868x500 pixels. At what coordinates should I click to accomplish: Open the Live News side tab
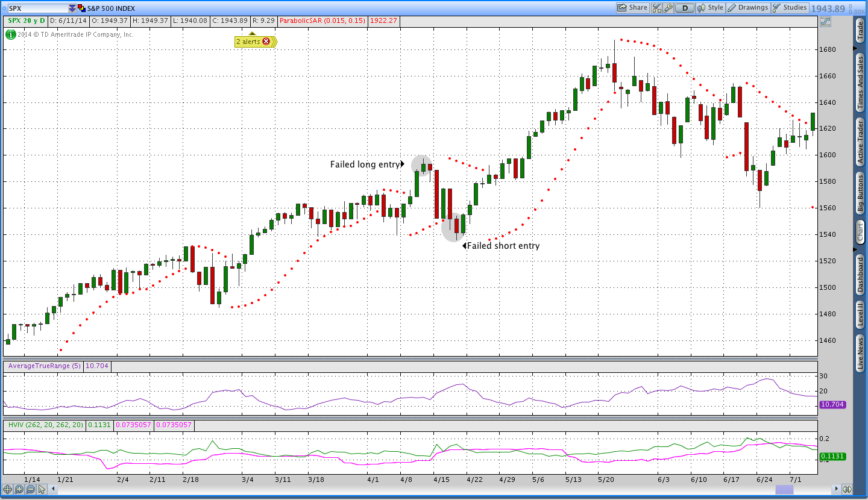tap(860, 354)
